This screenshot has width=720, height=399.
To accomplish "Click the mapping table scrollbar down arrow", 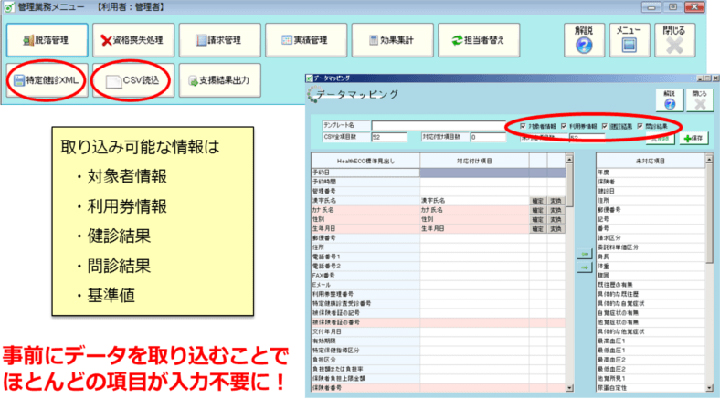I will [x=569, y=388].
